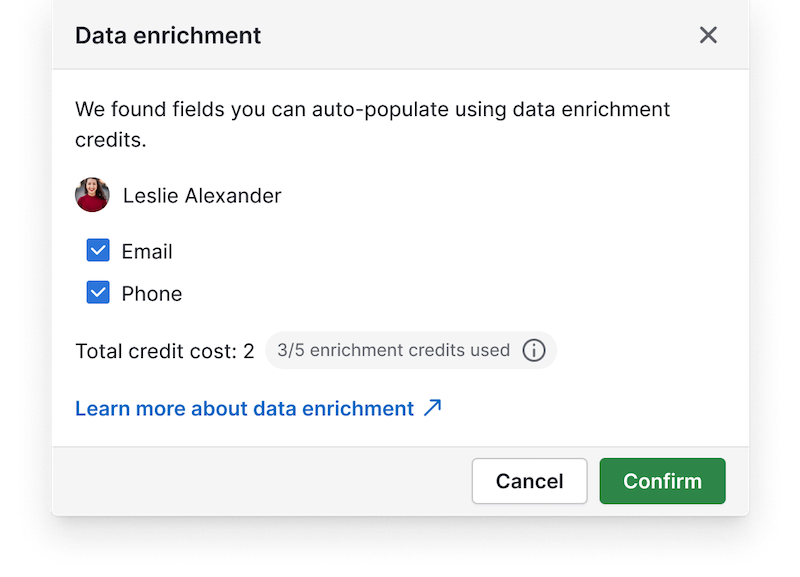
Task: Click the dialog header bar area
Action: [x=401, y=35]
